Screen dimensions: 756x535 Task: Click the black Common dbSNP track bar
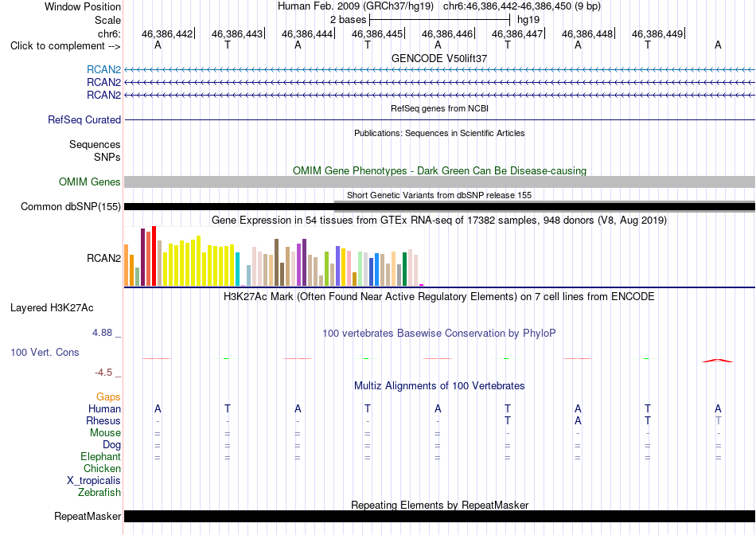click(439, 206)
